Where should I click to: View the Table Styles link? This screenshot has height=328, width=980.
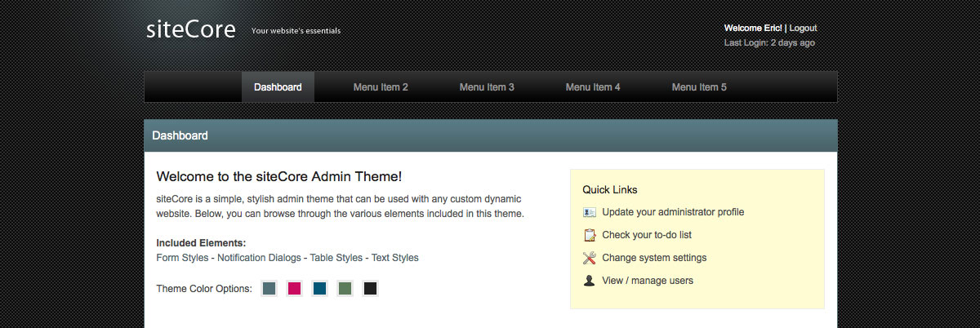(336, 258)
